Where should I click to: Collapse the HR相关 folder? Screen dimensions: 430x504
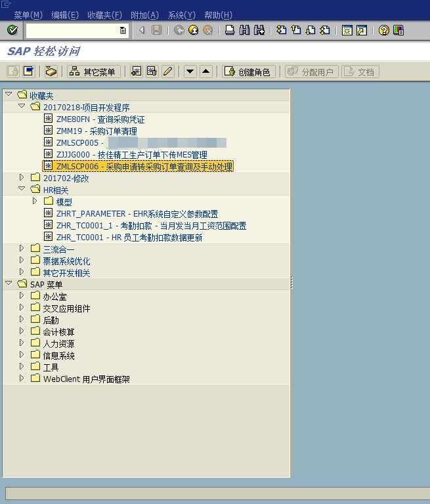click(x=22, y=189)
